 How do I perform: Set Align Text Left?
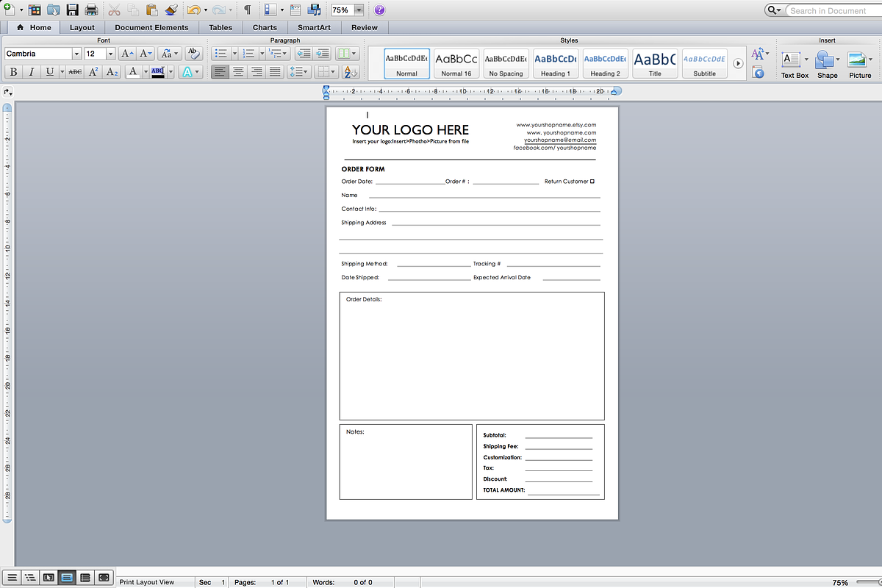tap(220, 72)
